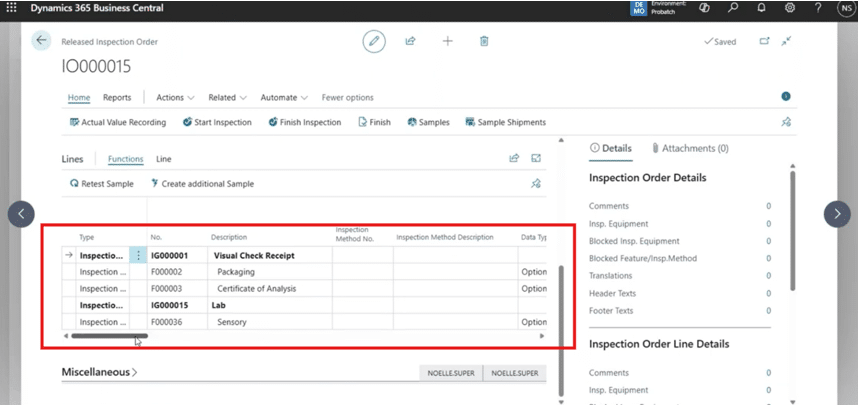Image resolution: width=859 pixels, height=405 pixels.
Task: Select the Certificate of Analysis cell
Action: click(x=270, y=289)
